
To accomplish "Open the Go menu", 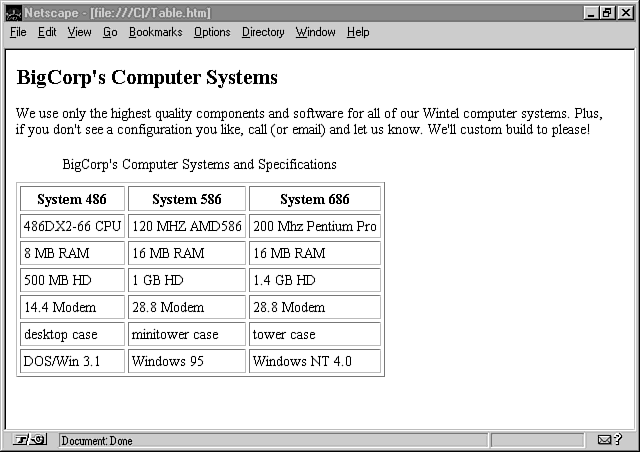I will (x=110, y=32).
